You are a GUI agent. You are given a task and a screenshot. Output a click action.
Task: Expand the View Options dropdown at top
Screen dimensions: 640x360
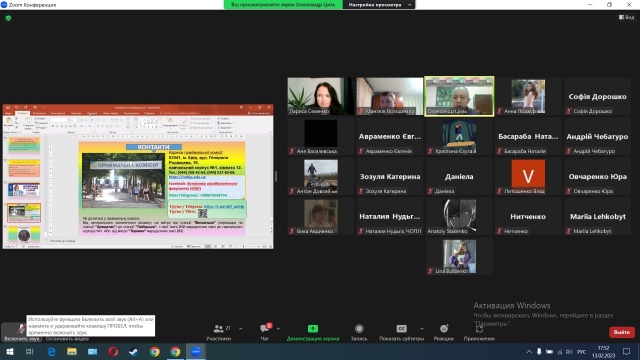[379, 4]
